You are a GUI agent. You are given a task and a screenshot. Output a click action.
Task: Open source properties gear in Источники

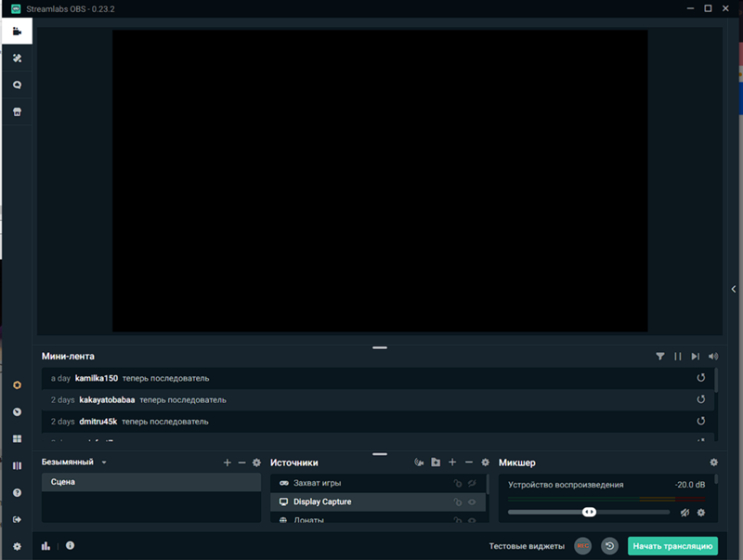tap(485, 462)
